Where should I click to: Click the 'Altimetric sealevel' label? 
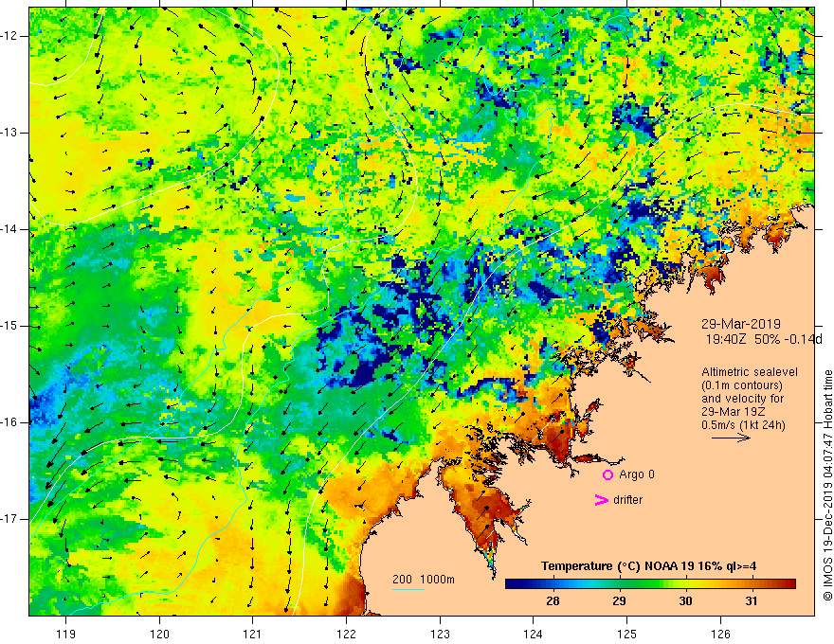(x=750, y=372)
